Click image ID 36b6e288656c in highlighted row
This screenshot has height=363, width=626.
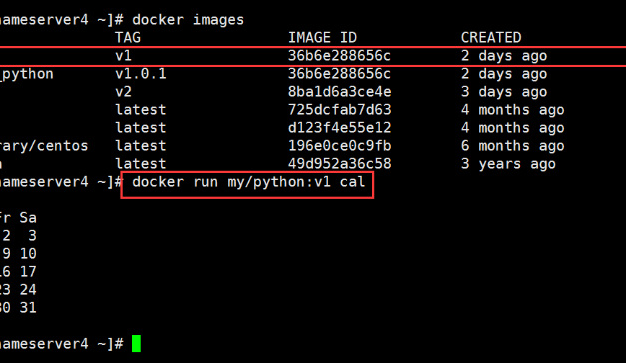[x=339, y=56]
